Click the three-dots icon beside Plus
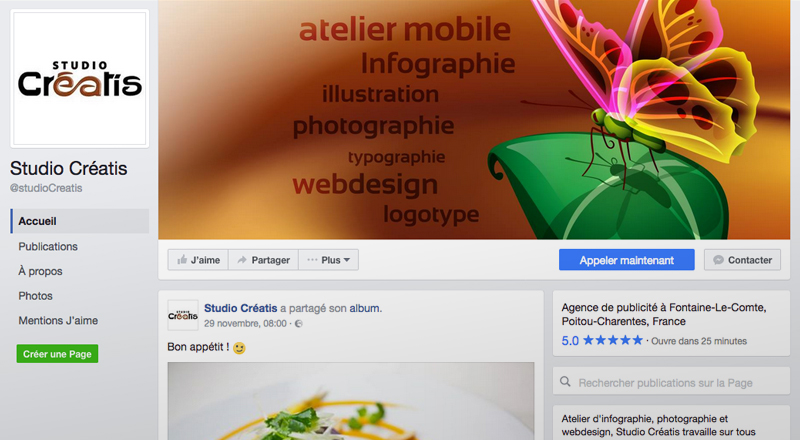Screen dimensions: 800x440 click(x=312, y=260)
